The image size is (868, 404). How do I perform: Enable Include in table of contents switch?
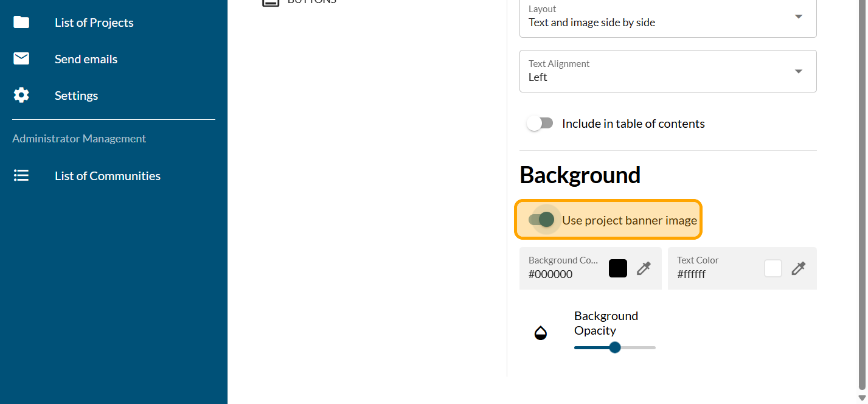pos(540,124)
